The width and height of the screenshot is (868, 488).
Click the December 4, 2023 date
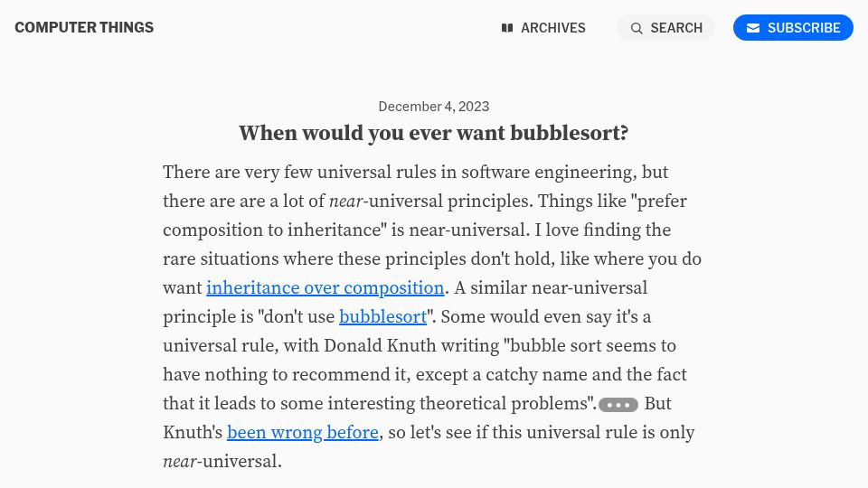pyautogui.click(x=434, y=107)
